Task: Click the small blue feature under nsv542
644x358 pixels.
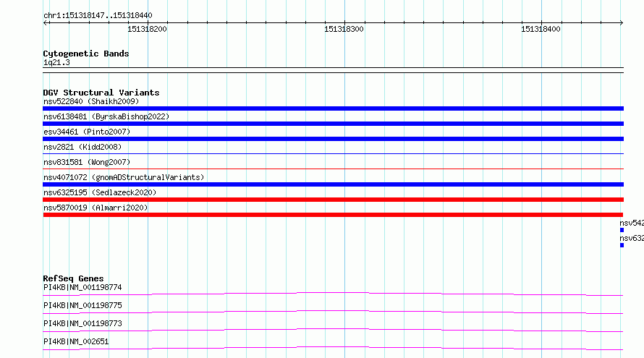Action: [622, 230]
